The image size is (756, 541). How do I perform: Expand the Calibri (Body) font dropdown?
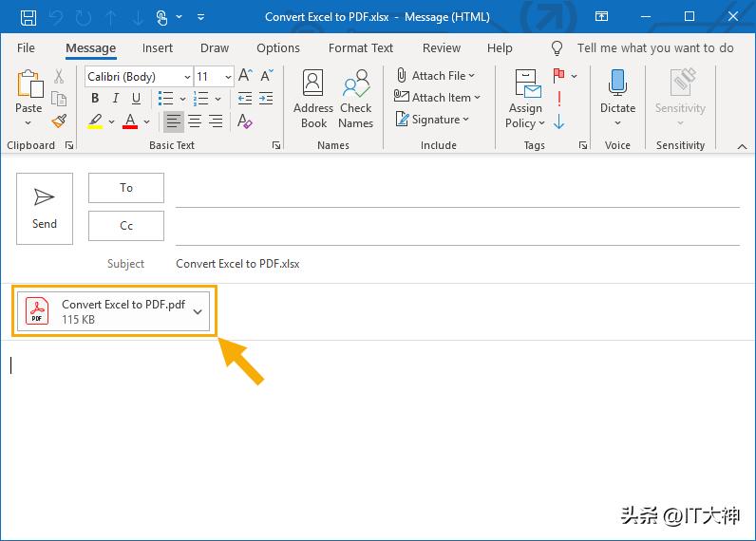[x=186, y=77]
